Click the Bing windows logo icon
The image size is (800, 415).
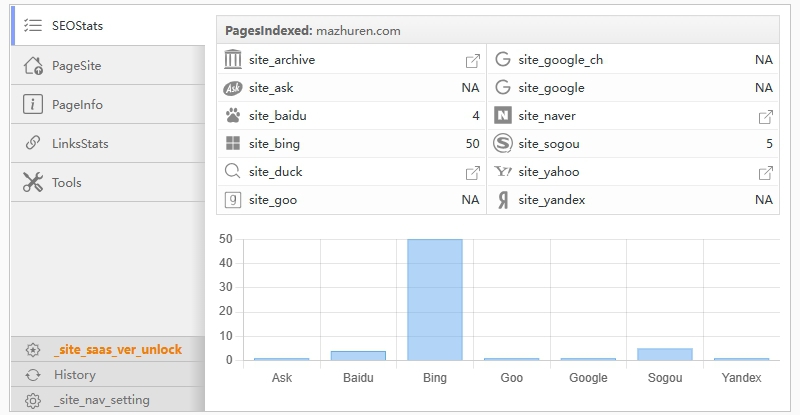[233, 143]
